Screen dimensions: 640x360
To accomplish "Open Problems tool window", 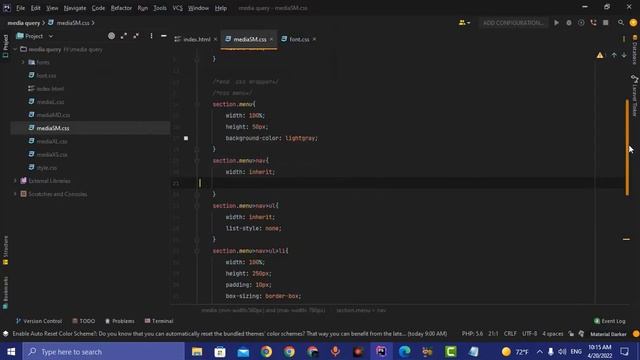I will pyautogui.click(x=120, y=321).
